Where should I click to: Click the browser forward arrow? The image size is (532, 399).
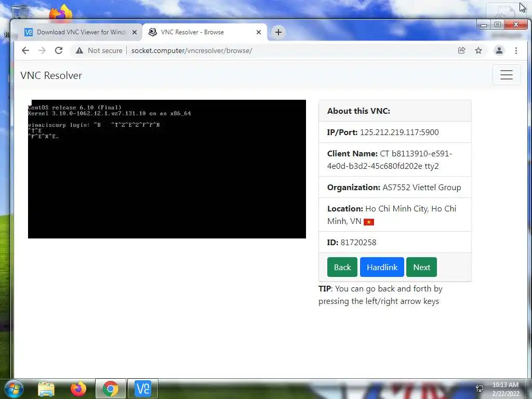tap(42, 50)
